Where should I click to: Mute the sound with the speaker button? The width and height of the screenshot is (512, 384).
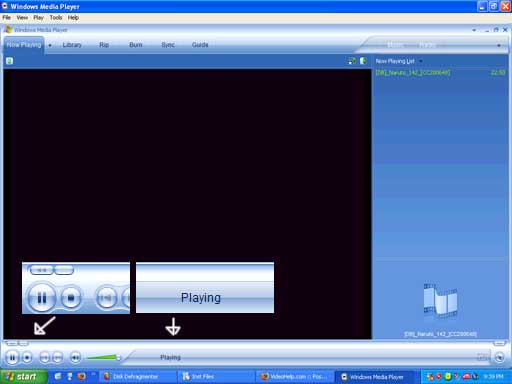pyautogui.click(x=75, y=358)
